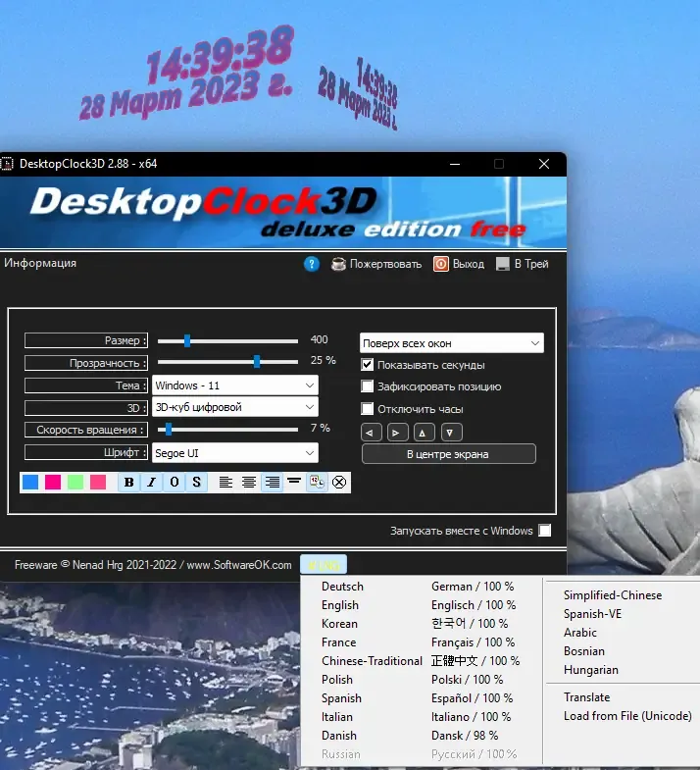The width and height of the screenshot is (700, 770).
Task: Click the large 3D desktop clock
Action: tap(186, 73)
